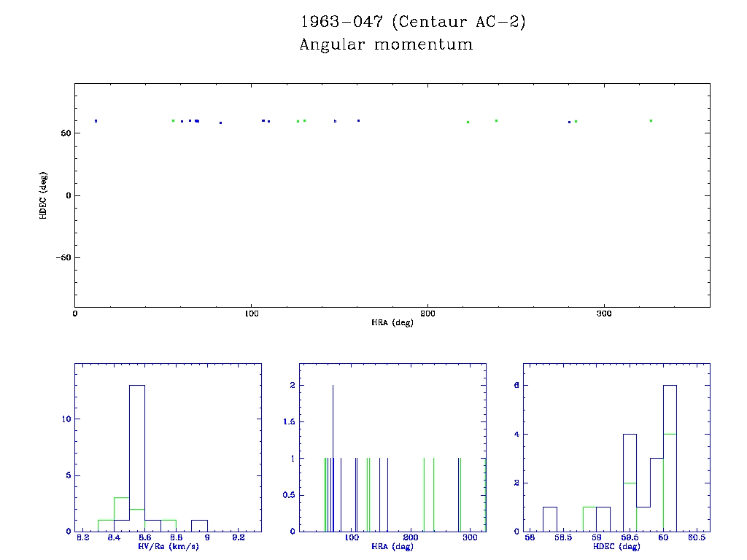
Task: Select the isolated blue bar near HDEC 58.2
Action: tap(550, 518)
